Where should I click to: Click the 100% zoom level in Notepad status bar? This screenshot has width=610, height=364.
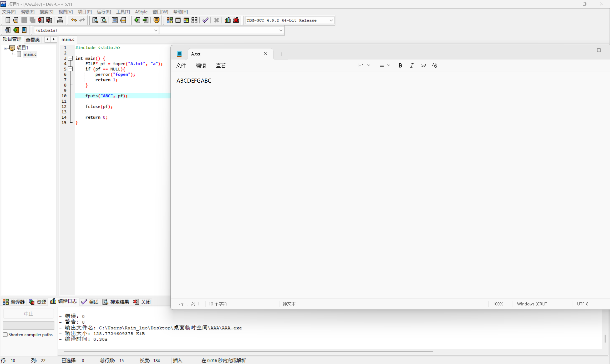coord(498,304)
